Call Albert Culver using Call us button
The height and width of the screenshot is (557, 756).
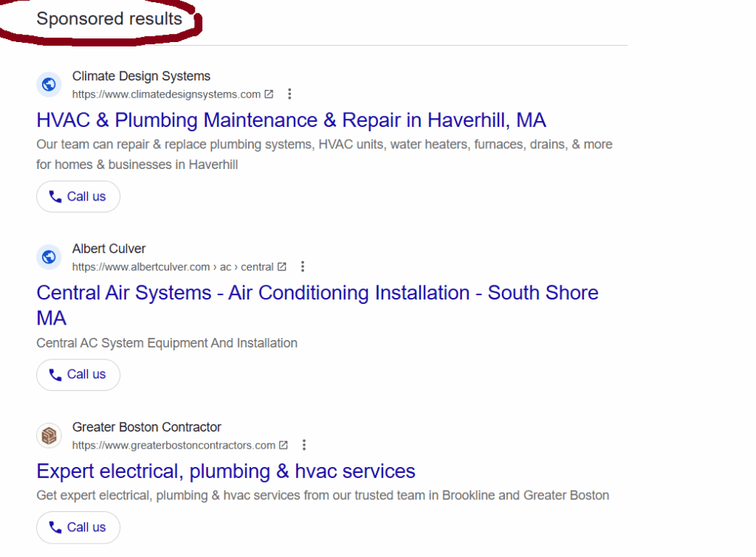pyautogui.click(x=78, y=374)
